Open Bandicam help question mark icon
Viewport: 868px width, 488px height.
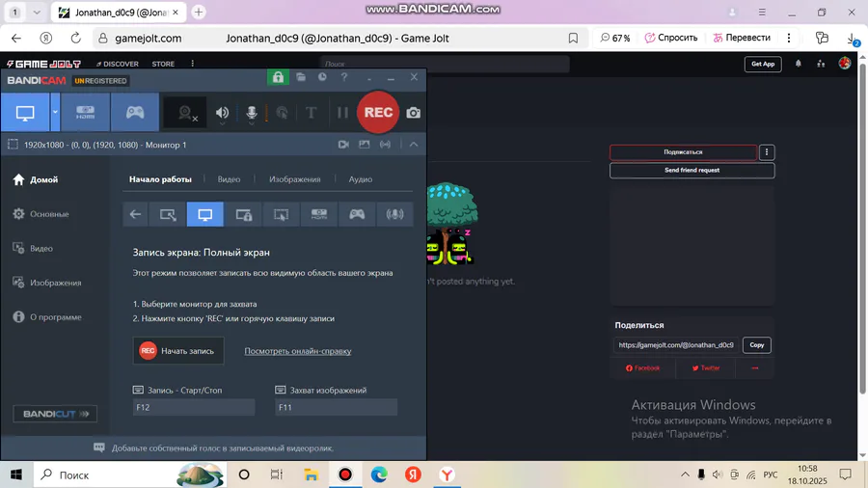pos(344,77)
